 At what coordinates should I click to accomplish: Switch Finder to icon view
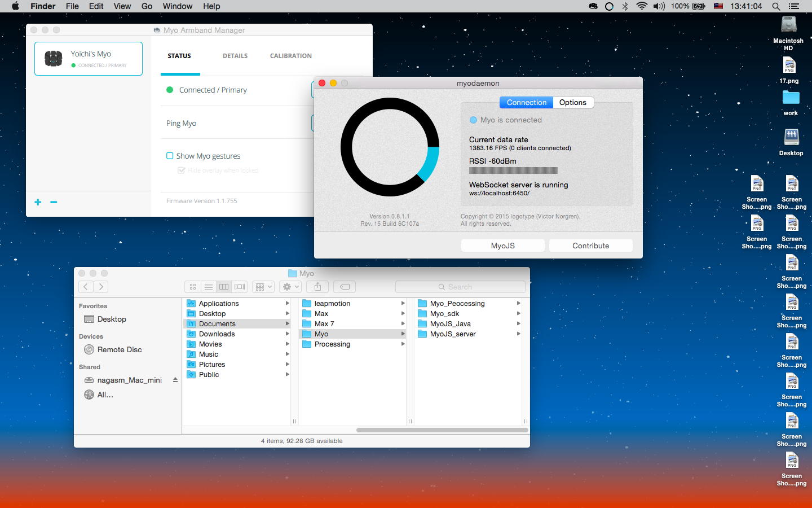pyautogui.click(x=193, y=287)
